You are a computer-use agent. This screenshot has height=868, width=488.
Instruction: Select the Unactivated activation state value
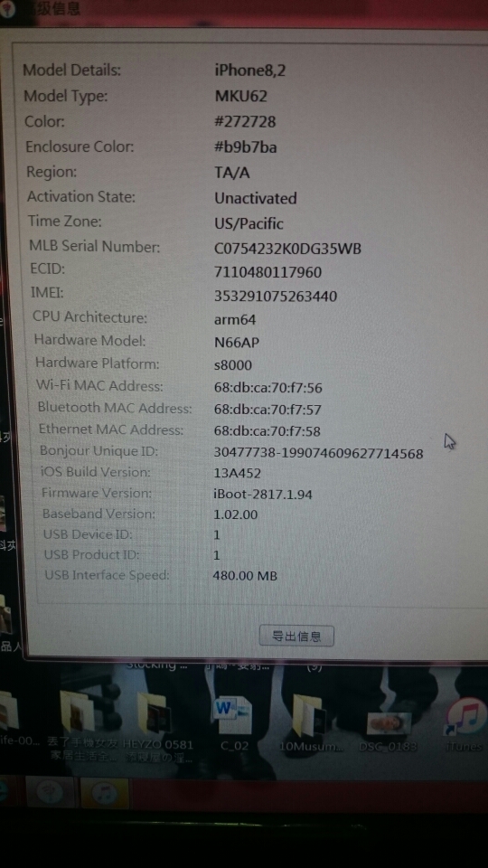click(x=255, y=198)
